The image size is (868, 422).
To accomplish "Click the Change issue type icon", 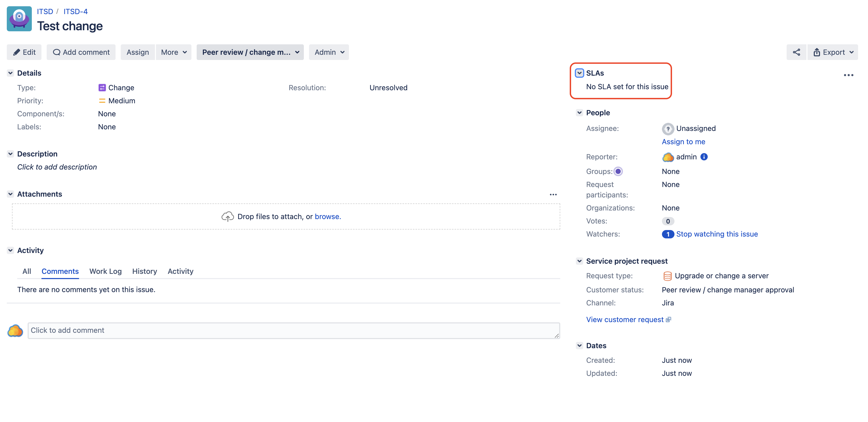I will tap(102, 88).
